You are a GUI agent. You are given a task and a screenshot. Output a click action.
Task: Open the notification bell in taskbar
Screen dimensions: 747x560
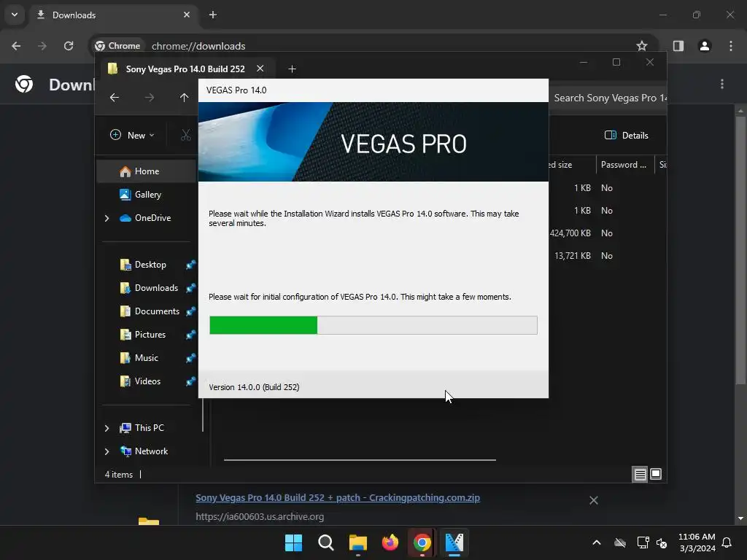(x=727, y=542)
